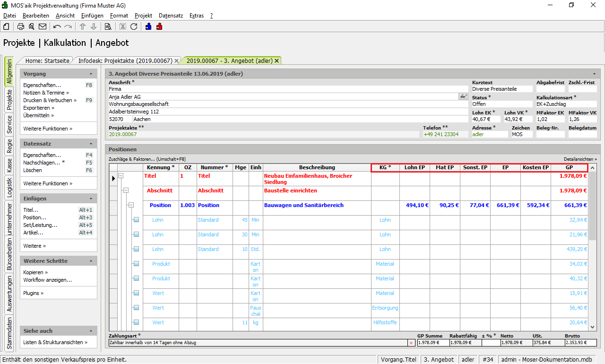605x364 pixels.
Task: Click the Kurztext input field
Action: click(x=502, y=89)
